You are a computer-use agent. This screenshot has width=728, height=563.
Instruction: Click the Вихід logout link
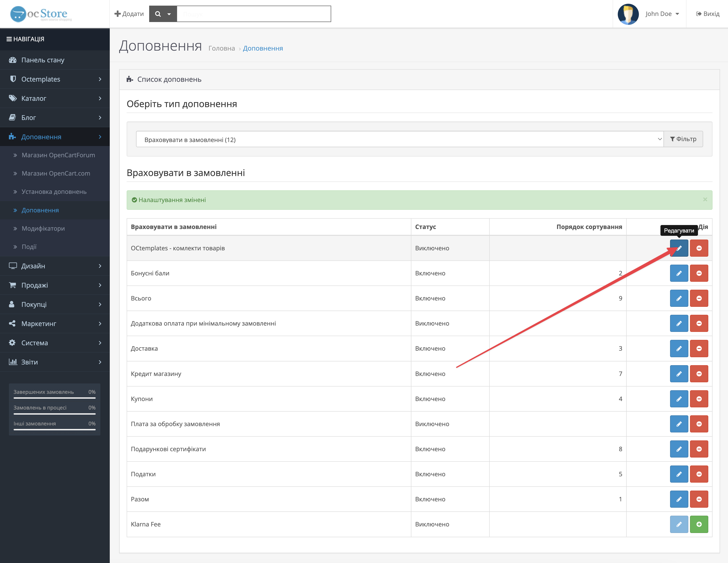click(707, 14)
